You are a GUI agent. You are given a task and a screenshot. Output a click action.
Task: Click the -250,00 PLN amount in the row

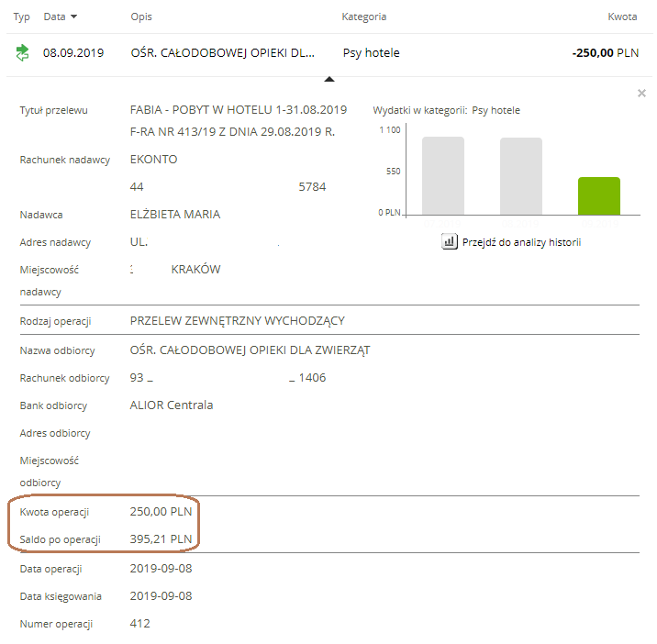[605, 53]
